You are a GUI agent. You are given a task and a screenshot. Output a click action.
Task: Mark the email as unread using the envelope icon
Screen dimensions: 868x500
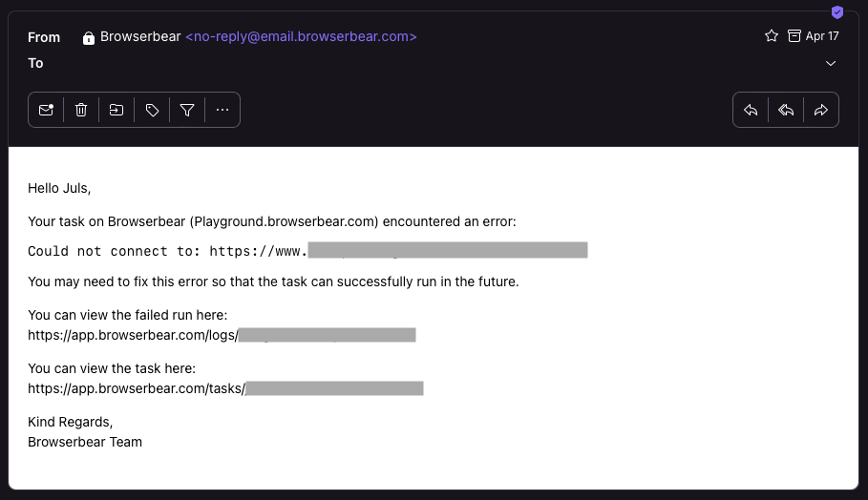click(46, 110)
